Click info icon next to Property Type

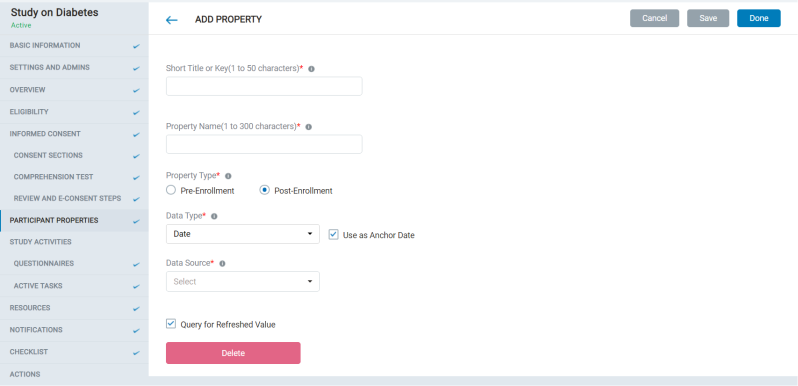click(228, 176)
